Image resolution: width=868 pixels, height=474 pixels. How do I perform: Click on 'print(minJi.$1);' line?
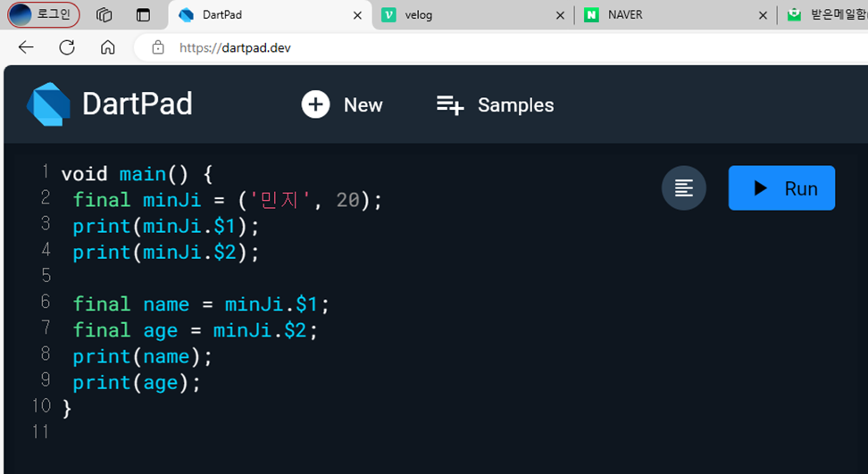pos(165,226)
